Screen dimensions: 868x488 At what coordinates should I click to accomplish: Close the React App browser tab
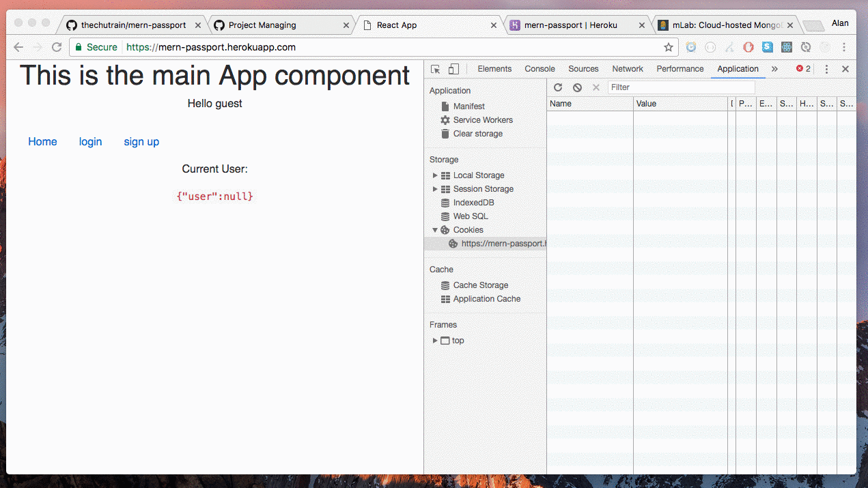[x=494, y=25]
